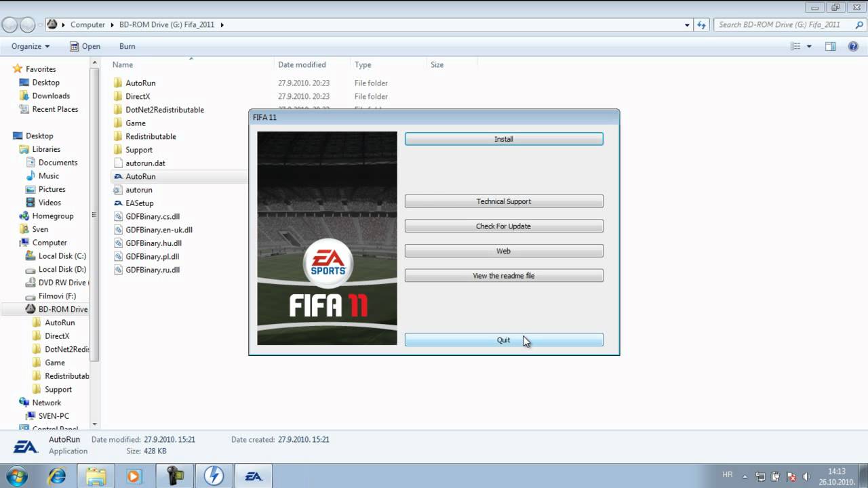
Task: Click View the readme file
Action: point(504,276)
